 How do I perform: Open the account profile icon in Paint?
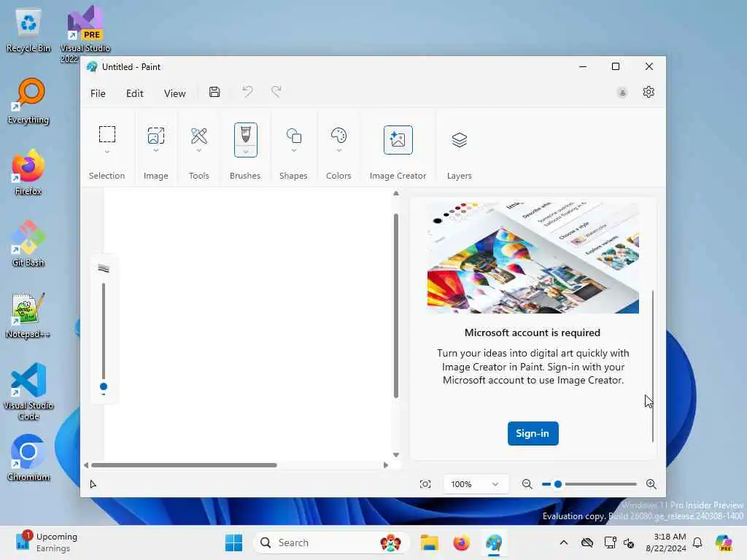(622, 93)
